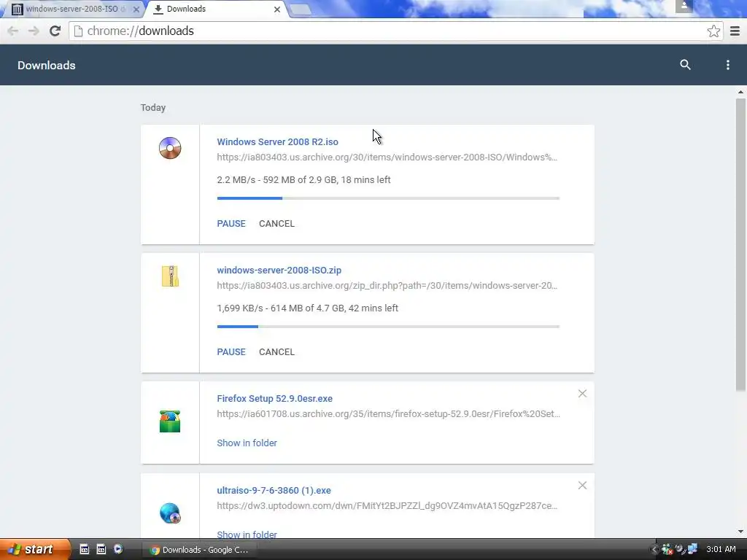Show Firefox Setup in folder
This screenshot has height=560, width=747.
247,443
